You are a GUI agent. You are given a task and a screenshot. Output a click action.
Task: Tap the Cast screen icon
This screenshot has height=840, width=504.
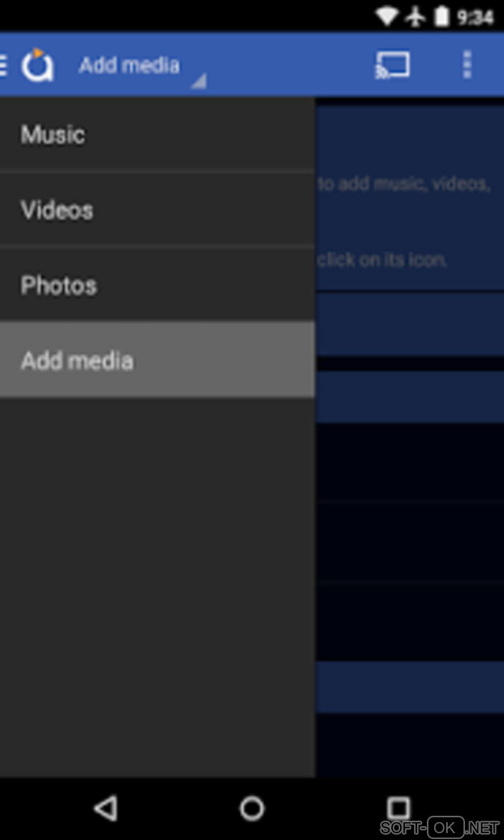(x=392, y=65)
